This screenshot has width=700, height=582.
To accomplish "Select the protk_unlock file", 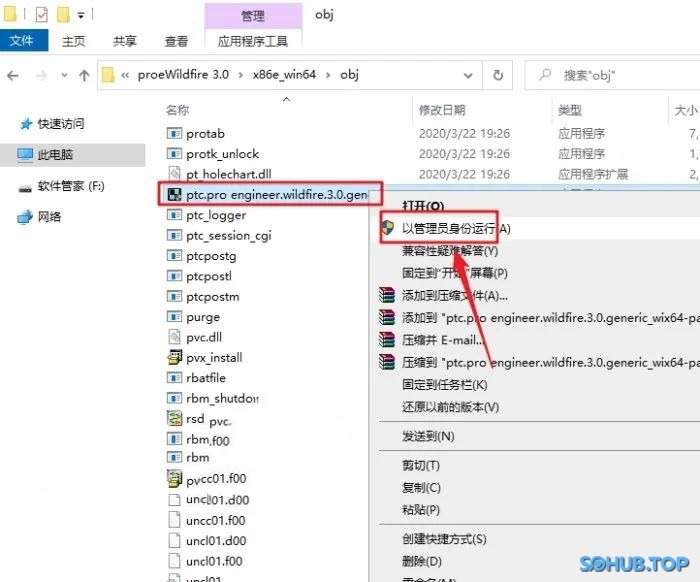I will [222, 154].
